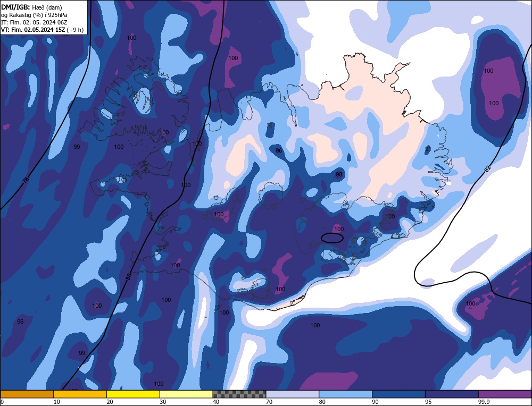The width and height of the screenshot is (532, 406).
Task: Click the legend tick label '40'
Action: pos(216,402)
